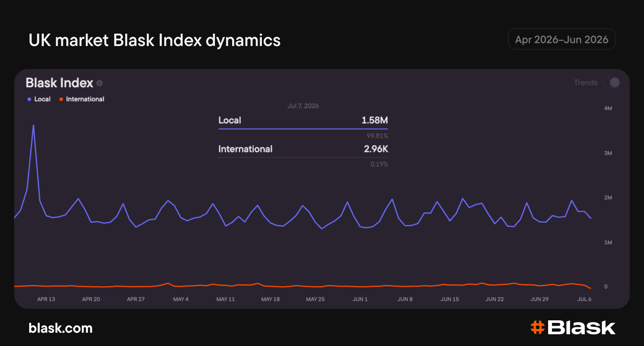Click the MAY 25 axis label
This screenshot has width=644, height=346.
pyautogui.click(x=315, y=299)
